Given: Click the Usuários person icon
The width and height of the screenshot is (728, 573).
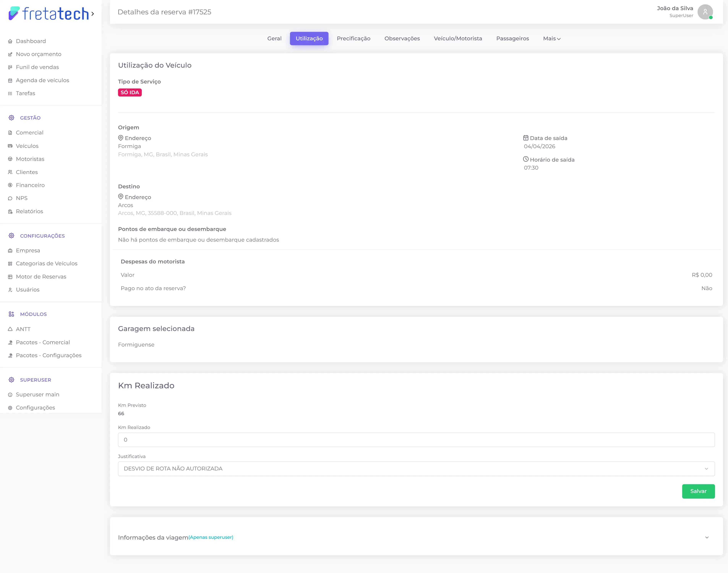Looking at the screenshot, I should pos(10,290).
